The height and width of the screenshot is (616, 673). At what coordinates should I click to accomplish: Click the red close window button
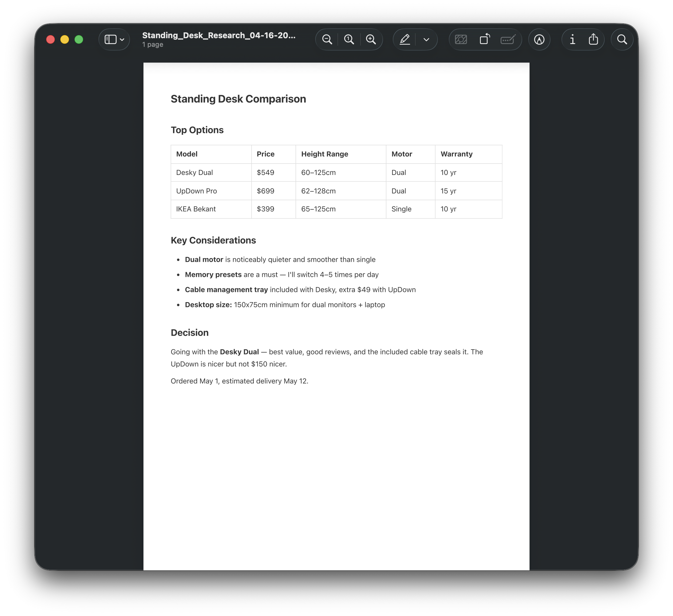tap(50, 39)
